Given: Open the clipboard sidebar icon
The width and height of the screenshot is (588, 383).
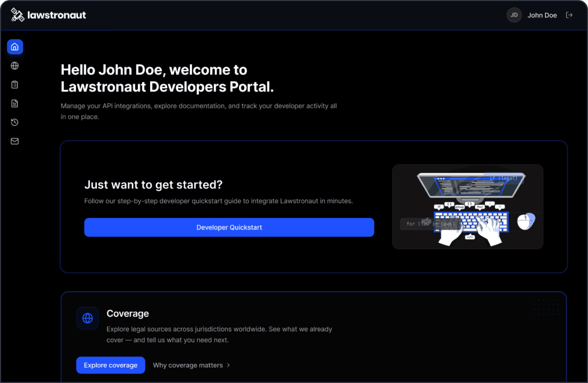Looking at the screenshot, I should 15,85.
